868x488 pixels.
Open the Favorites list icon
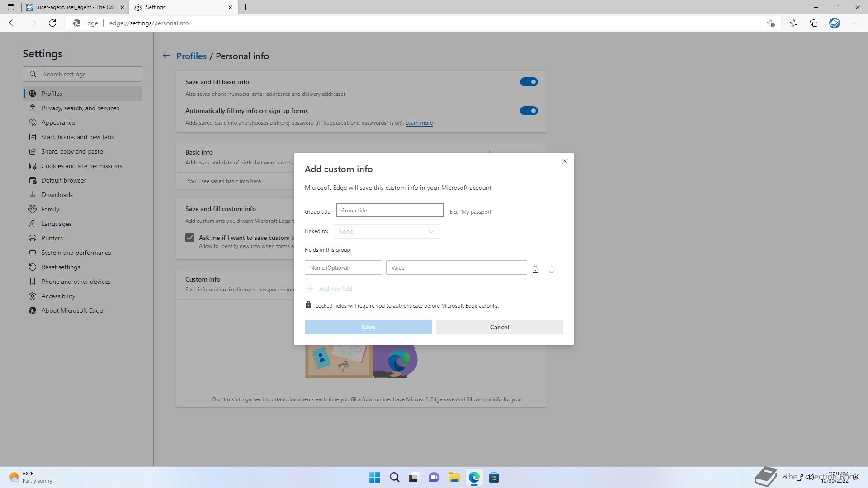click(x=794, y=23)
